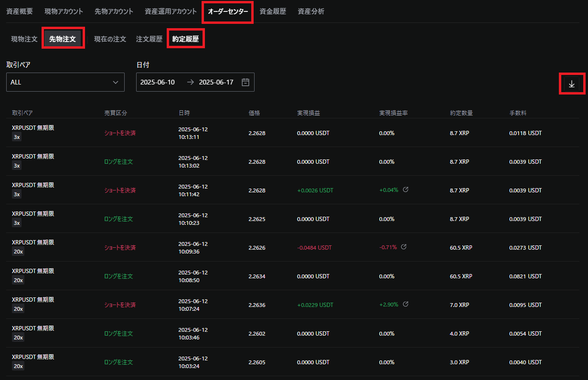Click share icon beside +0.04% profit rate
This screenshot has height=380, width=588.
(x=406, y=190)
